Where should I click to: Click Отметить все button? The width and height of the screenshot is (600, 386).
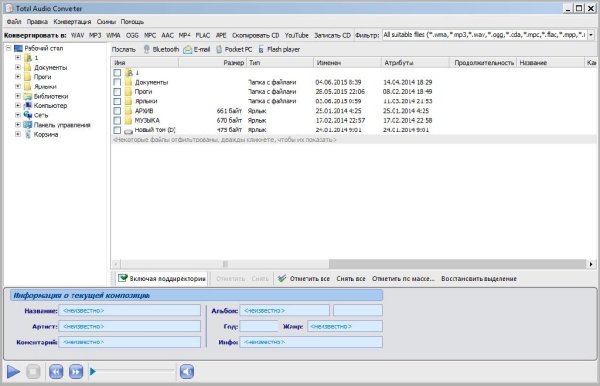tap(310, 279)
